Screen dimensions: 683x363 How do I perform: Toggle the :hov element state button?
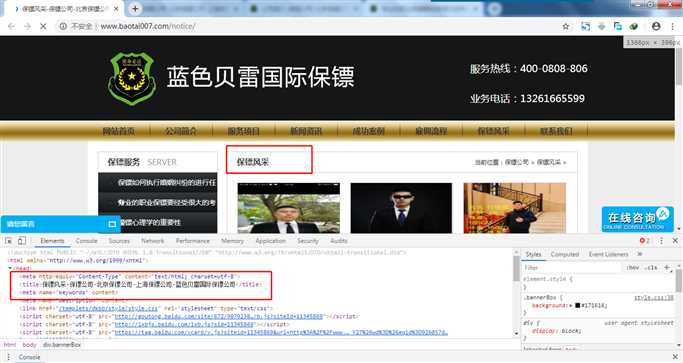pyautogui.click(x=632, y=268)
